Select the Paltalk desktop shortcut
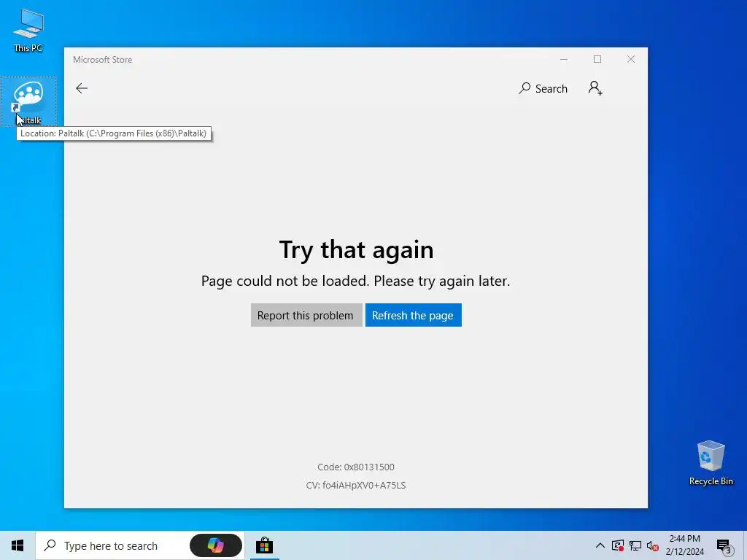The image size is (747, 560). tap(28, 102)
